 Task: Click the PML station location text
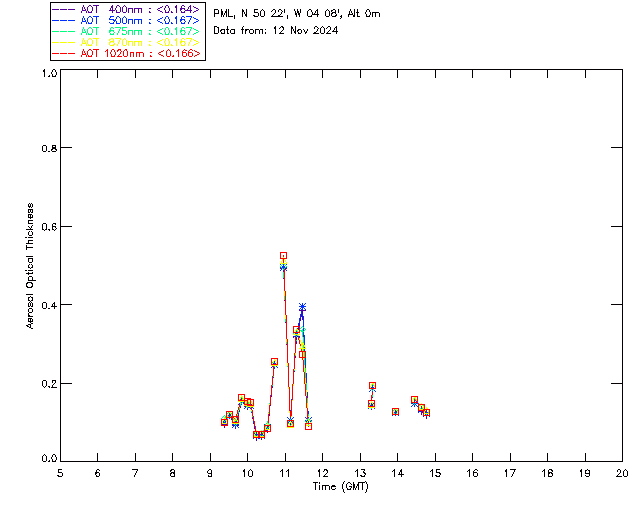click(x=297, y=14)
